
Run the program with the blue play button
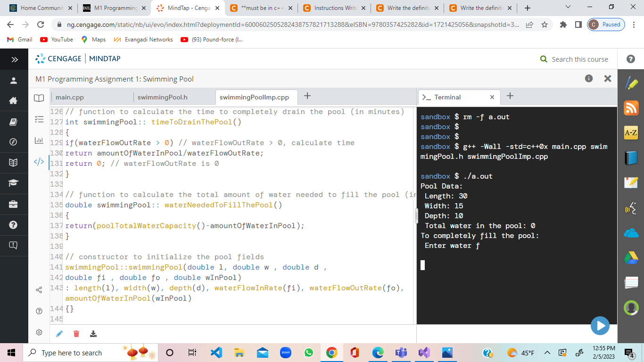(600, 325)
